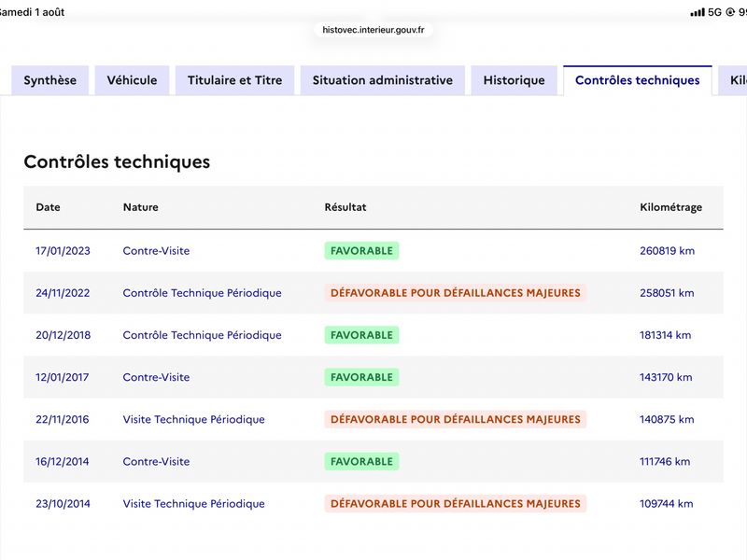Image resolution: width=747 pixels, height=560 pixels.
Task: Select the 109744 km mileage value
Action: [667, 504]
